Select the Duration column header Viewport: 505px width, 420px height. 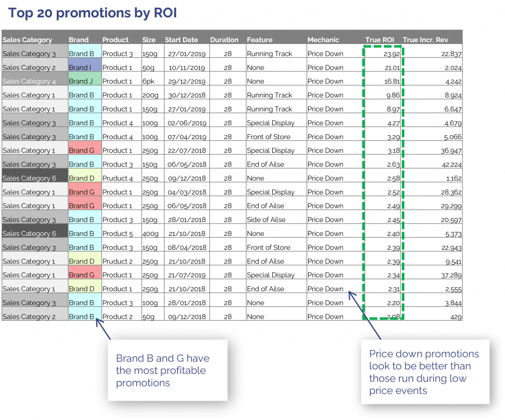point(224,40)
